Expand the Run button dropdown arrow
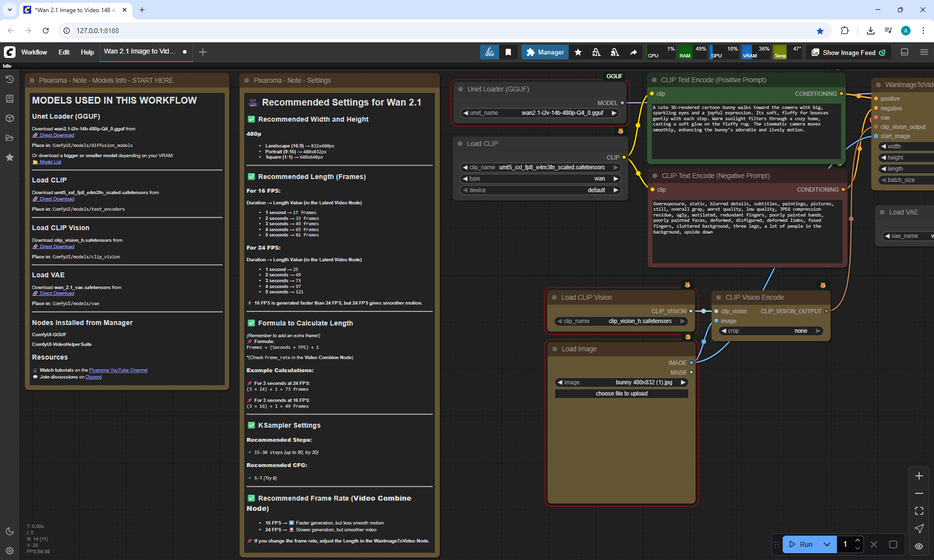Screen dimensions: 934x560 click(827, 544)
